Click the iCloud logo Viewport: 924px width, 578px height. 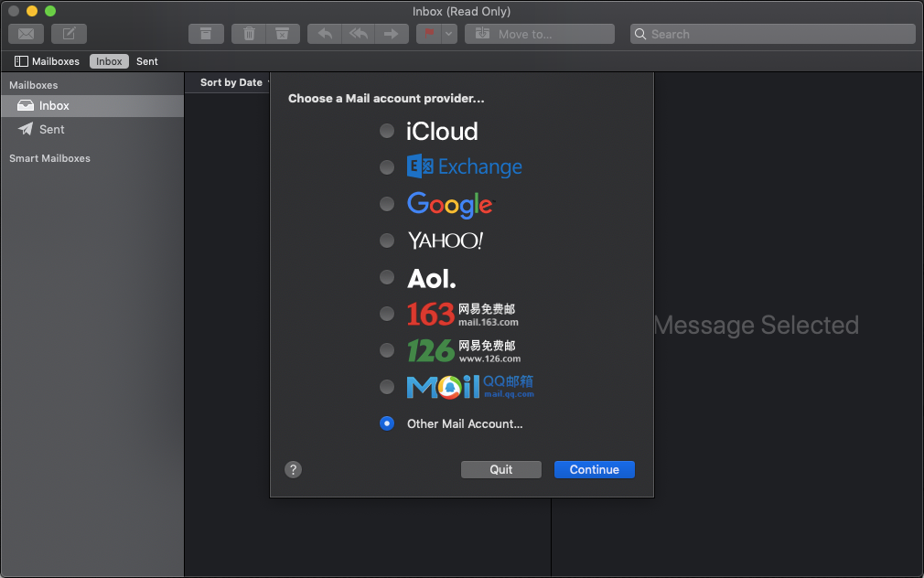tap(442, 132)
